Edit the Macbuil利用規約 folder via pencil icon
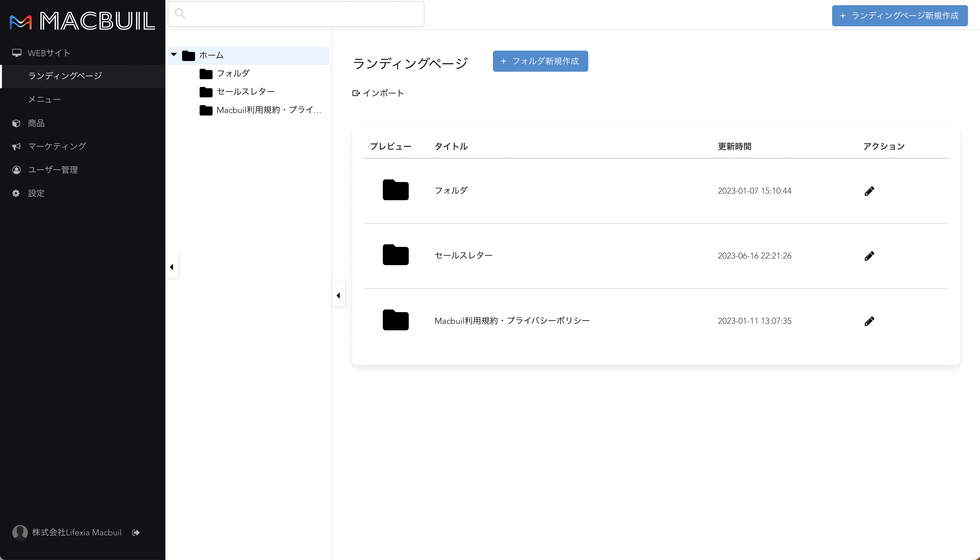The image size is (980, 560). pos(869,321)
